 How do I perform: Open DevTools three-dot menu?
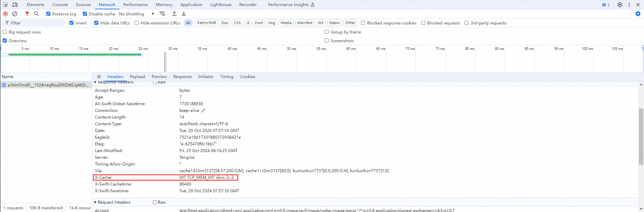pyautogui.click(x=629, y=5)
